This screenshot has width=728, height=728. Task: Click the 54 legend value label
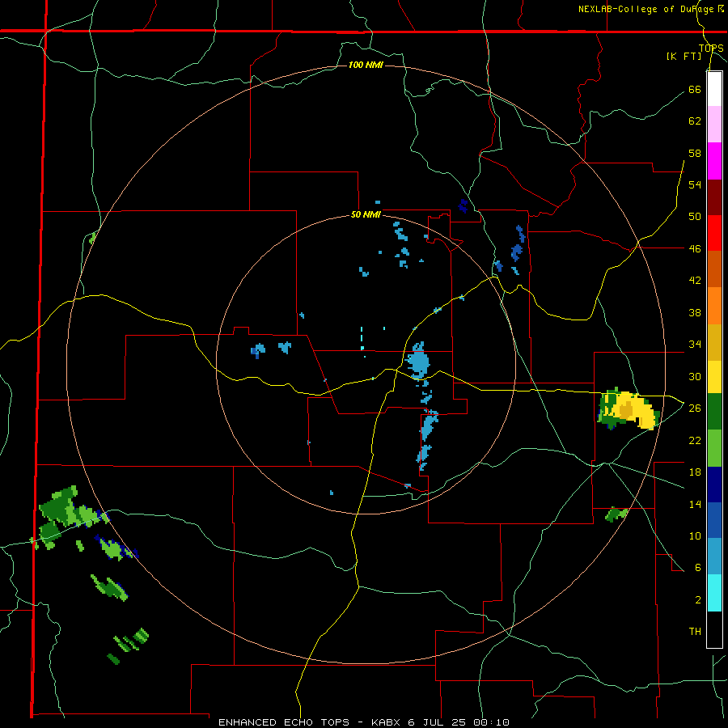(695, 184)
